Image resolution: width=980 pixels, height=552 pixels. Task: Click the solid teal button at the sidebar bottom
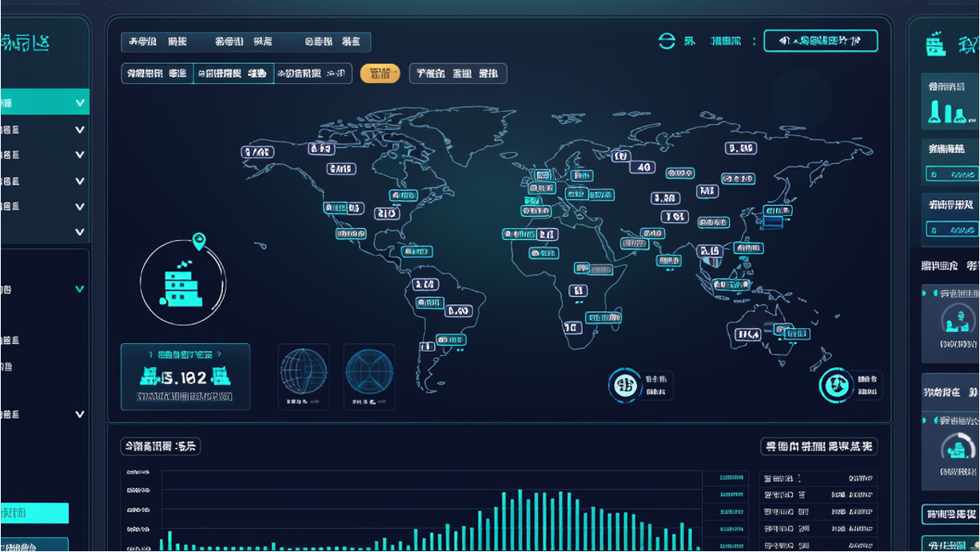34,513
